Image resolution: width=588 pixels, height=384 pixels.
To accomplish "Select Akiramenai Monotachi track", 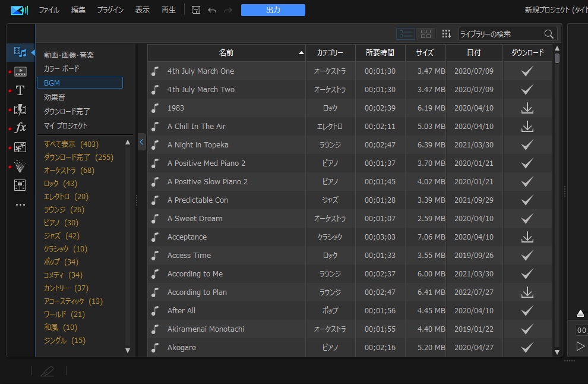I will coord(350,329).
